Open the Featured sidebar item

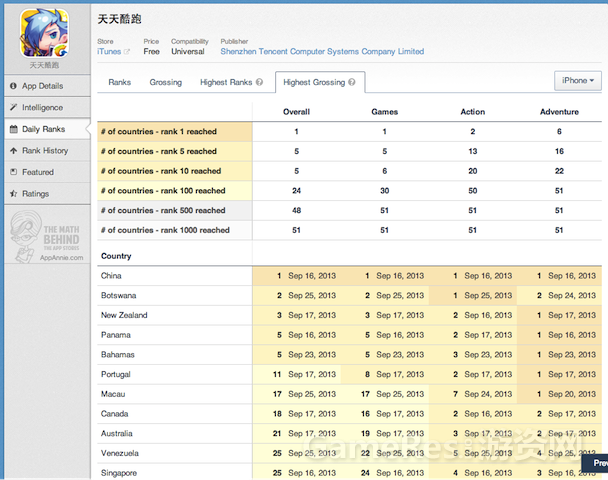(x=47, y=172)
